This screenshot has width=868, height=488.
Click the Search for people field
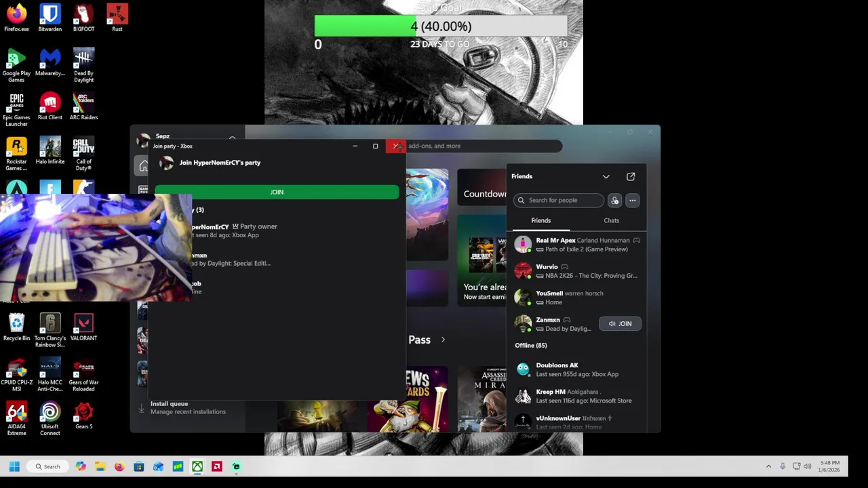pyautogui.click(x=559, y=200)
